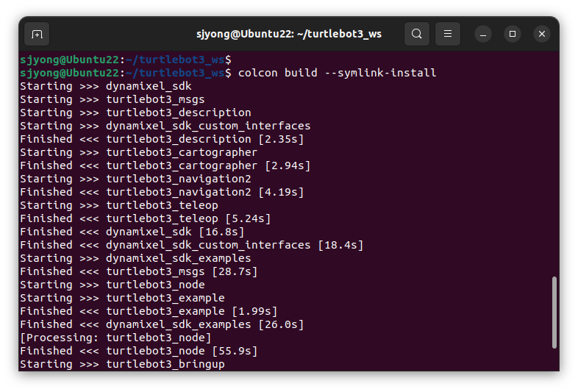Click the turtlebot3_node [55.9s] line
The image size is (578, 392).
coord(138,351)
